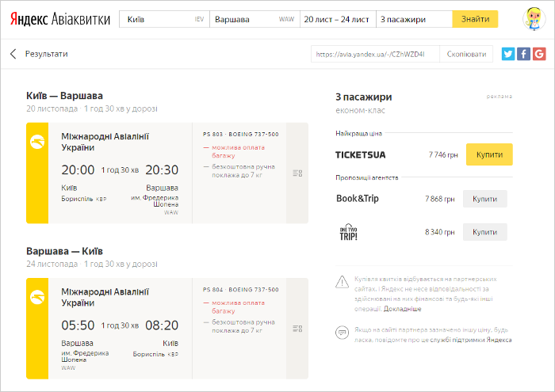555x392 pixels.
Task: Click the 05:50 departure time
Action: coord(78,325)
